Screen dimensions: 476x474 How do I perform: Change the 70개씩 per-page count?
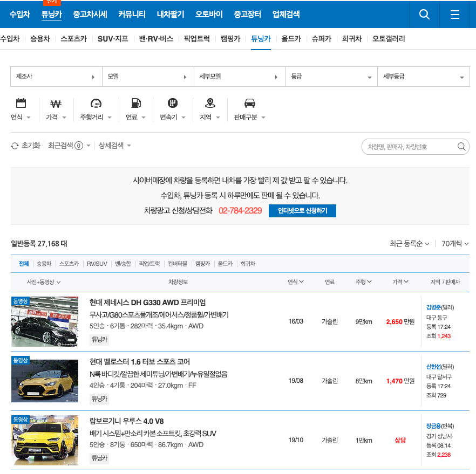[455, 244]
